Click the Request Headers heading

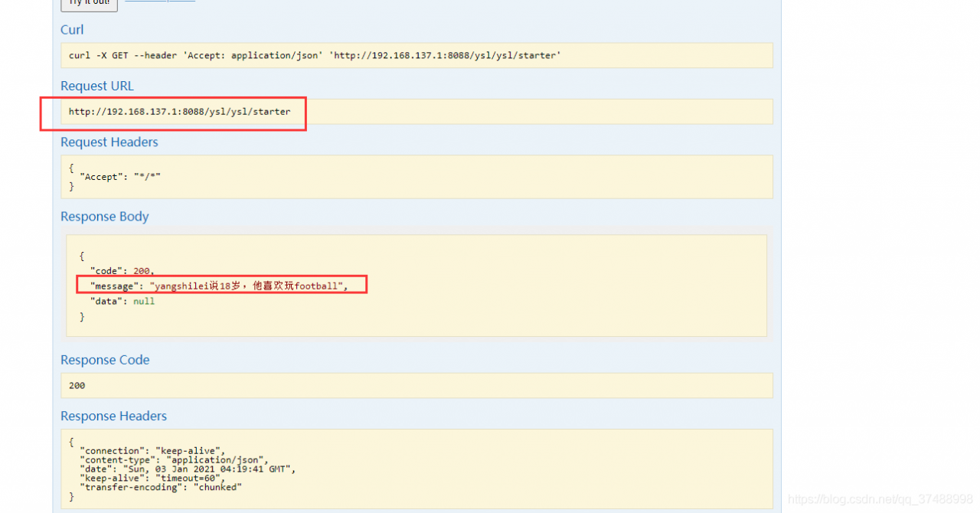[109, 142]
